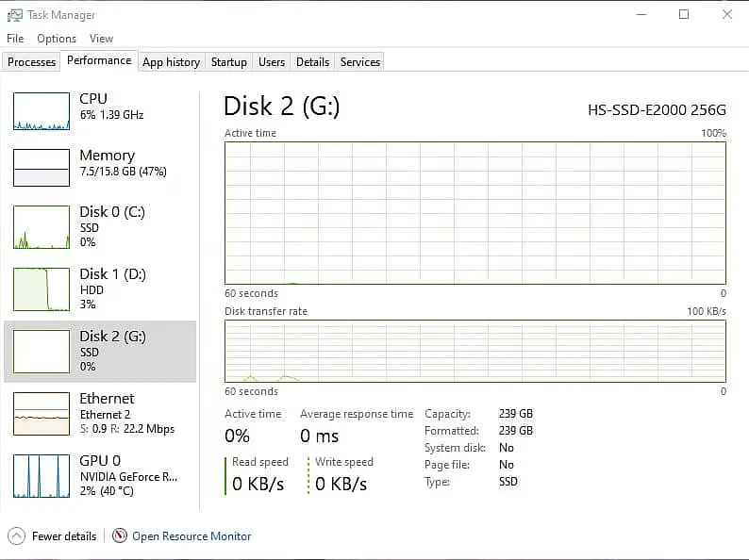Collapse view with Fewer details arrow icon
The height and width of the screenshot is (560, 749).
coord(16,536)
